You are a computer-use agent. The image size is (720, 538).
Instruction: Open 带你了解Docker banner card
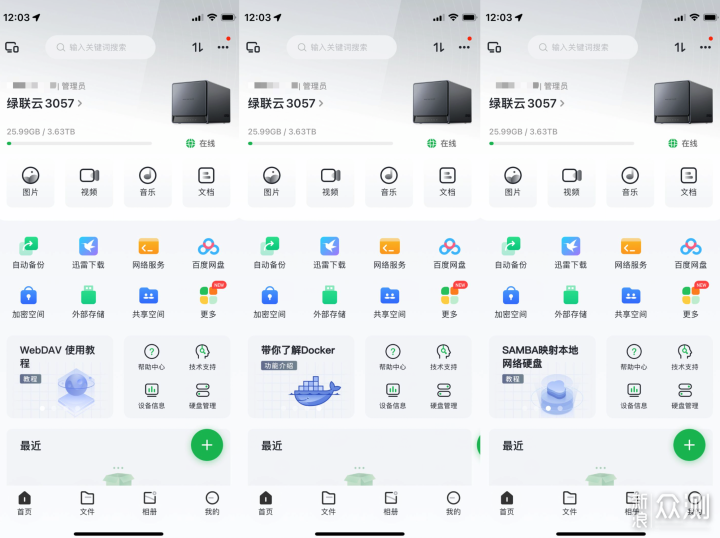click(x=301, y=376)
